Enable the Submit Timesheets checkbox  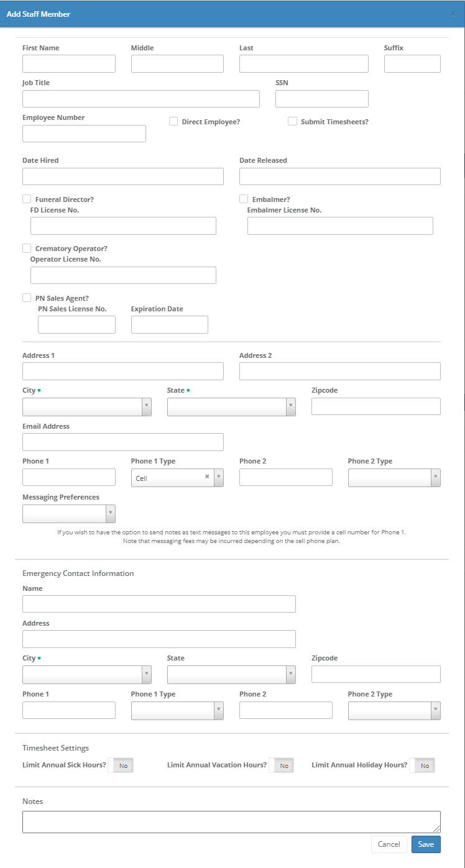coord(292,122)
